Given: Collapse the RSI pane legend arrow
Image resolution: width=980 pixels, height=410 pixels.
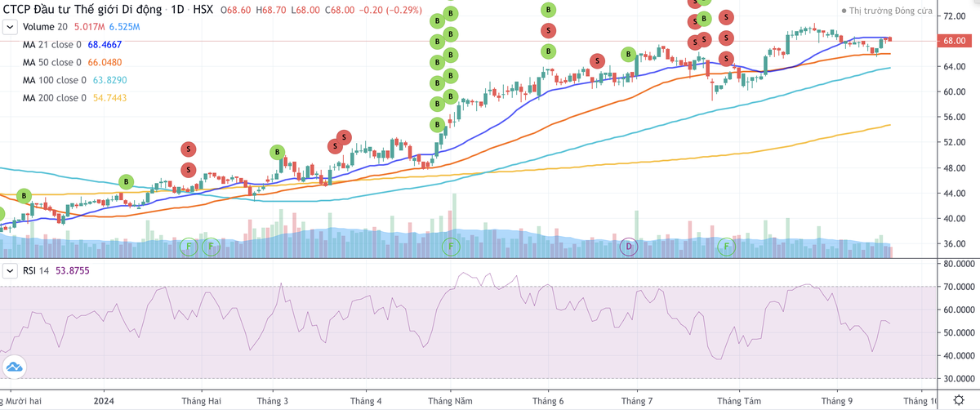Looking at the screenshot, I should [x=10, y=271].
